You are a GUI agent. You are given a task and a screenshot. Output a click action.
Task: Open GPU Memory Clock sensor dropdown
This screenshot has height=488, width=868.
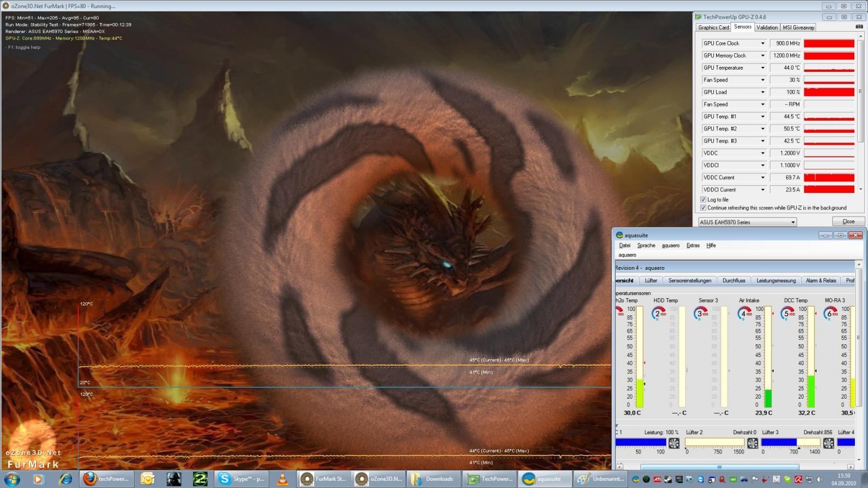pyautogui.click(x=762, y=55)
